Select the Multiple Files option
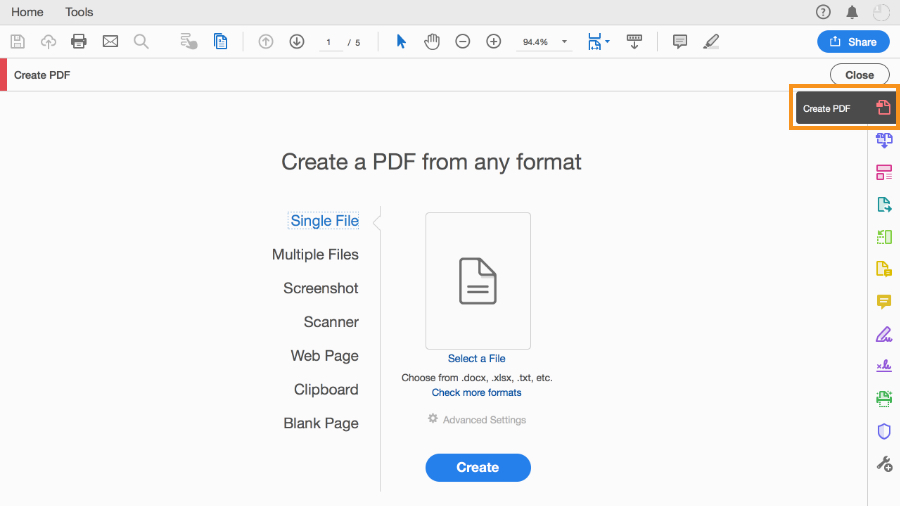The height and width of the screenshot is (506, 900). point(315,254)
